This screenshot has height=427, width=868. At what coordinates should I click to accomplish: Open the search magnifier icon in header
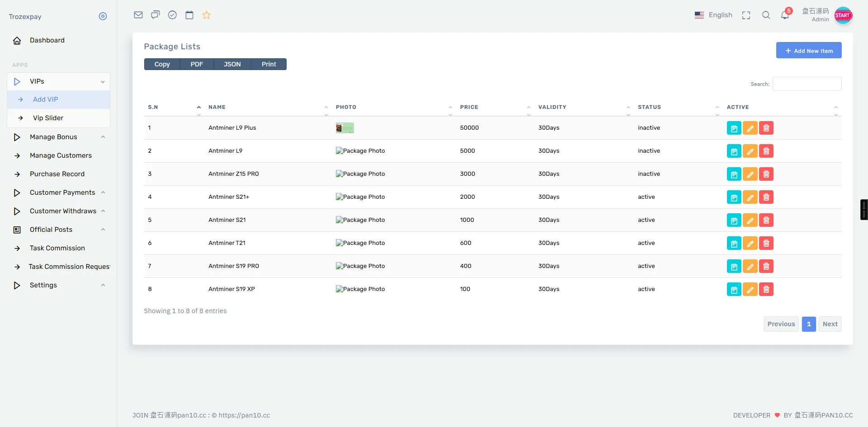[766, 15]
